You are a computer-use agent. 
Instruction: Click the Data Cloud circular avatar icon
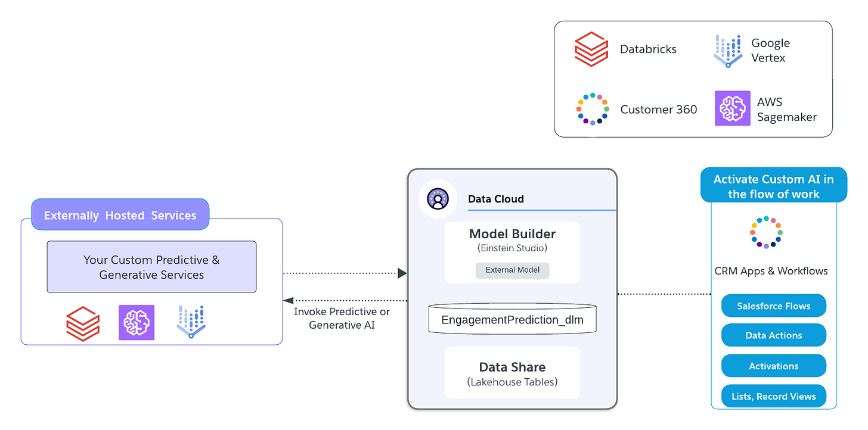(x=438, y=198)
